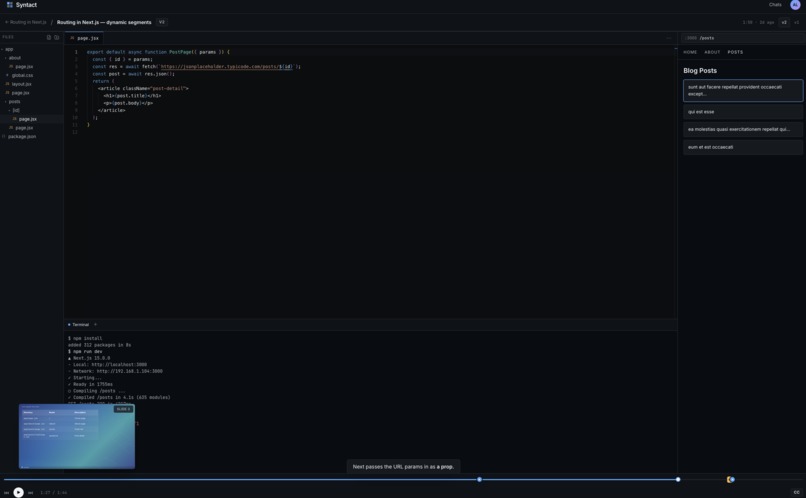Open ABOUT in the preview navigation
806x498 pixels.
712,52
